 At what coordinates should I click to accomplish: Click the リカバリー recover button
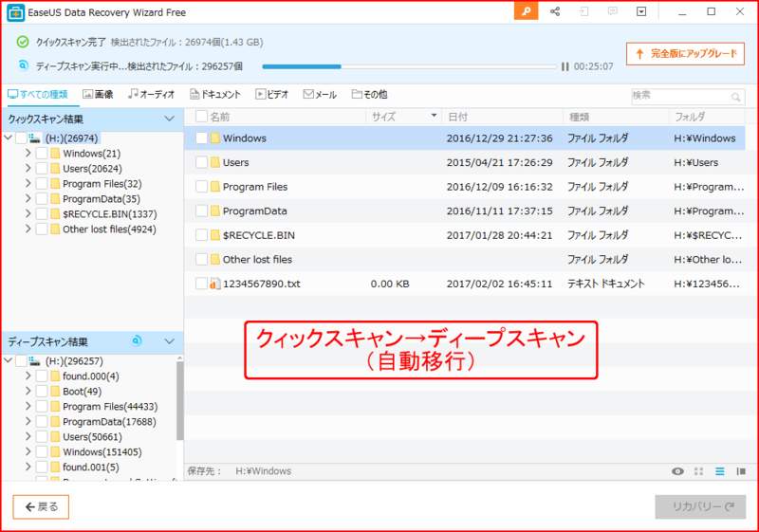[700, 506]
